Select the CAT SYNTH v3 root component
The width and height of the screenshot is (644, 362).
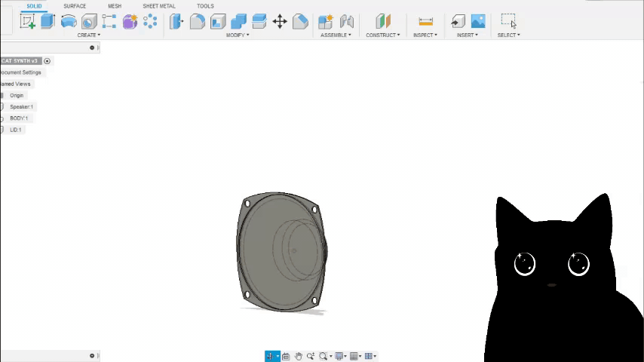pyautogui.click(x=20, y=61)
